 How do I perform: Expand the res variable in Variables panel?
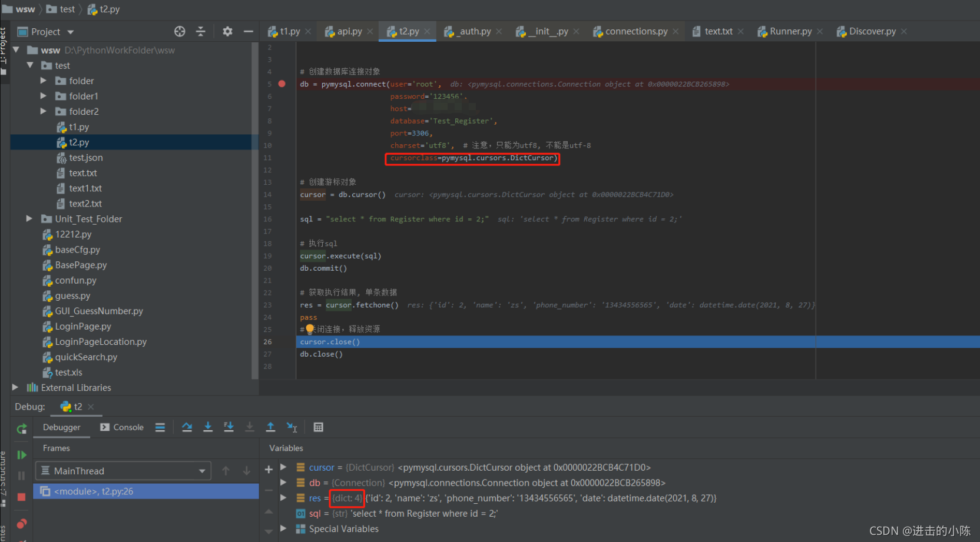point(284,498)
